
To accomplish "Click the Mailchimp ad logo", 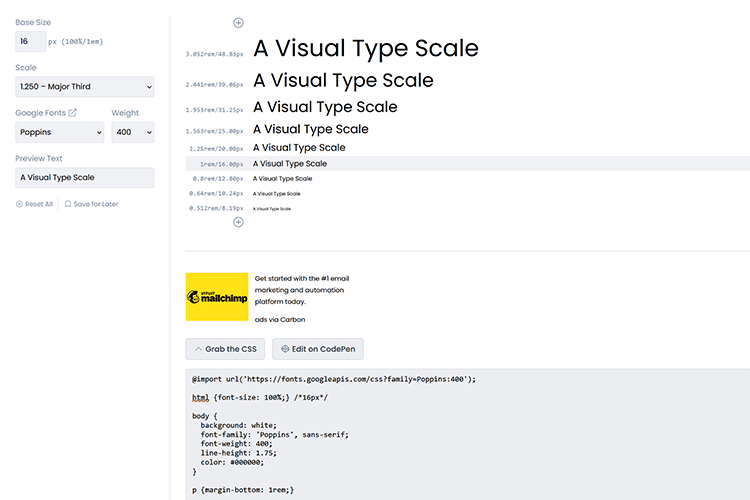I will tap(216, 297).
